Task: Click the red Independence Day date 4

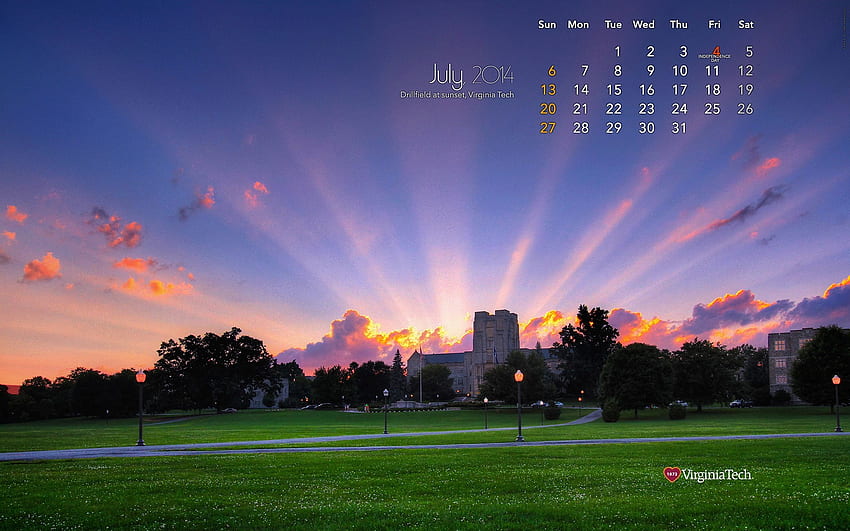Action: tap(716, 51)
